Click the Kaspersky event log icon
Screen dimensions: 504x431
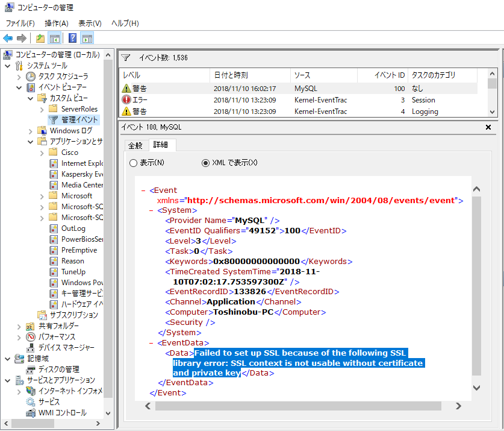(x=54, y=174)
